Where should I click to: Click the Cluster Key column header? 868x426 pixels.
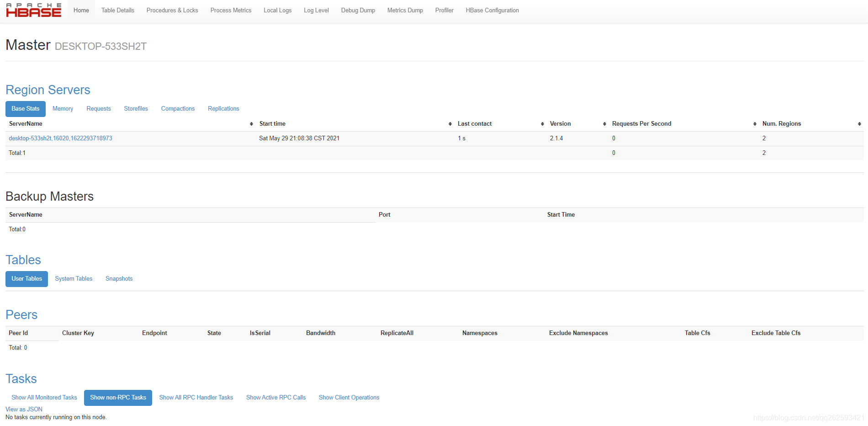(78, 333)
